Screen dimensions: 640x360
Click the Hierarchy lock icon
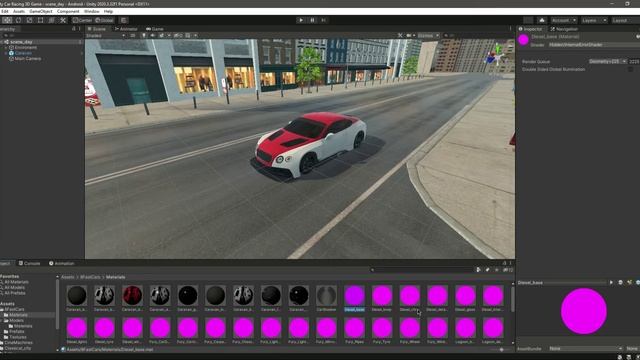(x=73, y=29)
